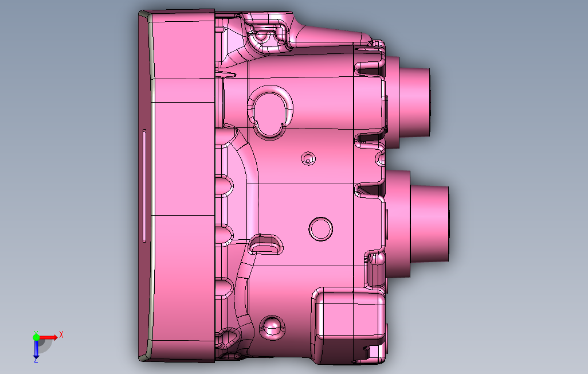This screenshot has height=374, width=588.
Task: Click the blue Z axis arrow of the triad
Action: click(x=36, y=349)
